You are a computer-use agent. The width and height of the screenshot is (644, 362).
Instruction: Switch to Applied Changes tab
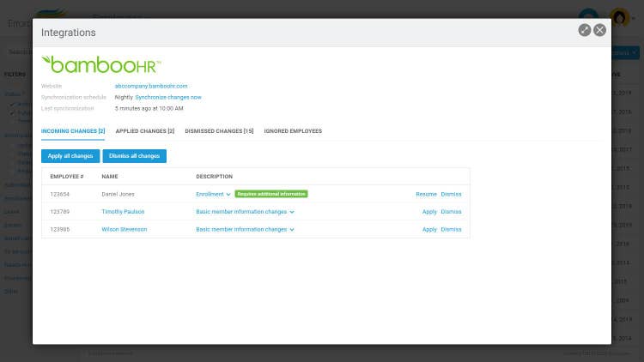(x=145, y=131)
